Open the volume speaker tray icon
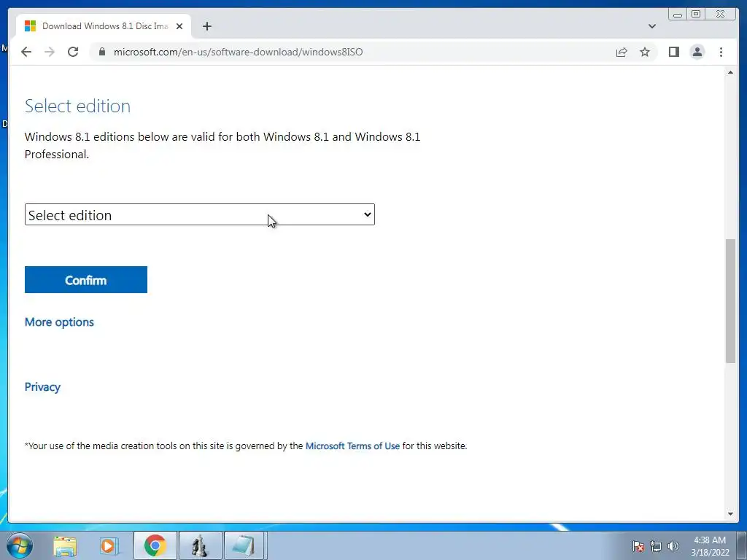This screenshot has width=747, height=560. pyautogui.click(x=673, y=546)
